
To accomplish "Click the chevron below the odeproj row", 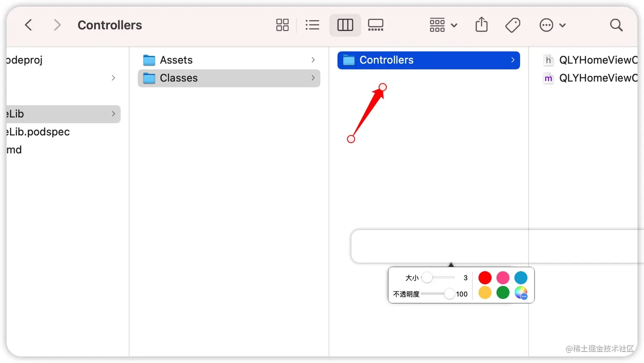I will [x=113, y=78].
